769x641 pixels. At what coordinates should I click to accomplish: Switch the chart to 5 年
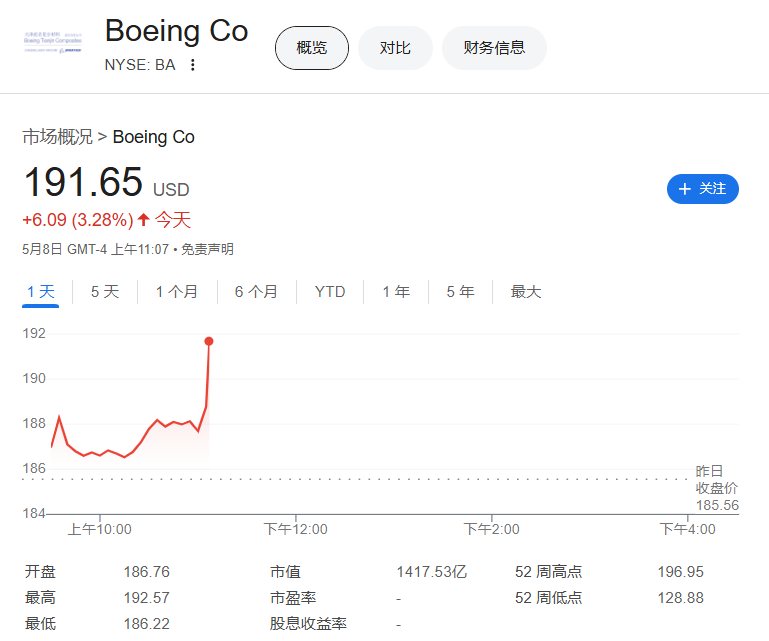pos(461,292)
